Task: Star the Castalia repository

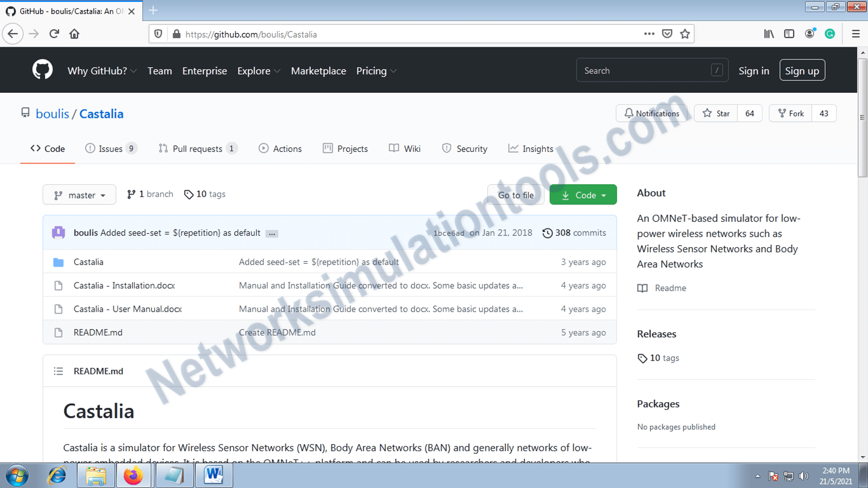Action: tap(716, 113)
